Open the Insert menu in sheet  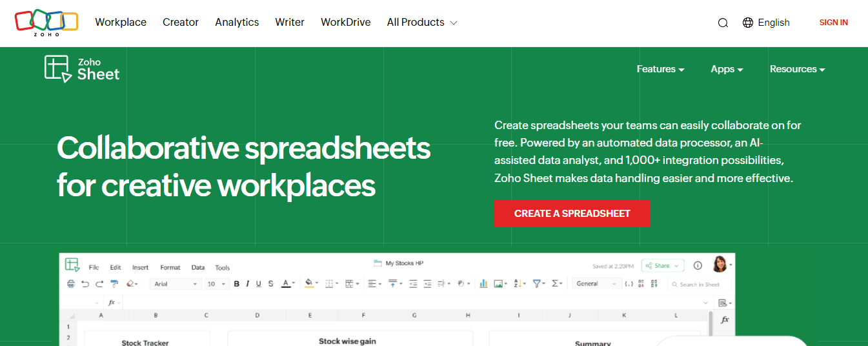tap(140, 268)
